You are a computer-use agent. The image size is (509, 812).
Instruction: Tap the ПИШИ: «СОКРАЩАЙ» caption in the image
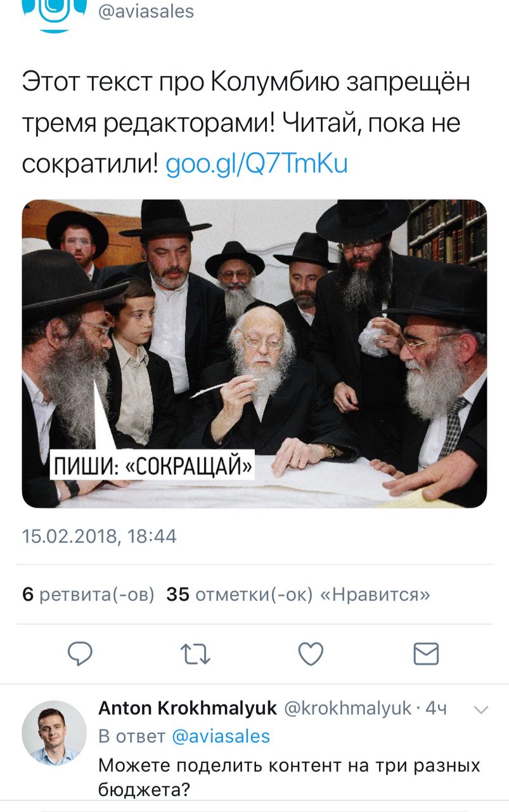point(152,466)
